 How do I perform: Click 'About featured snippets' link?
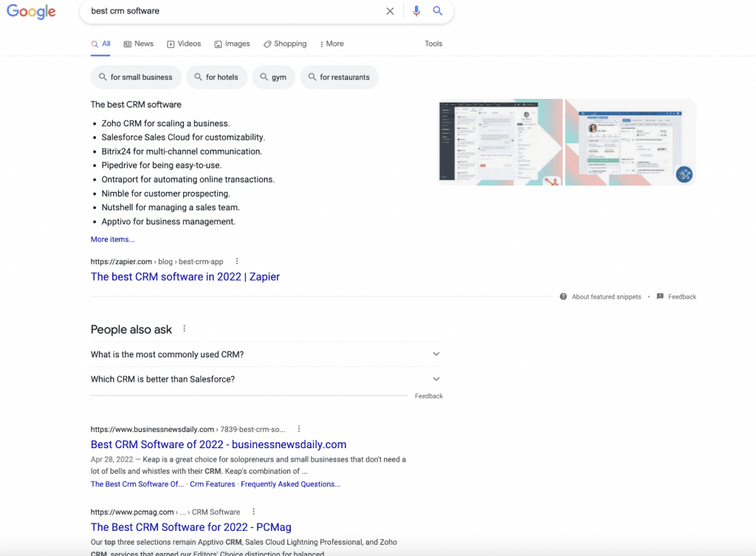(x=607, y=297)
